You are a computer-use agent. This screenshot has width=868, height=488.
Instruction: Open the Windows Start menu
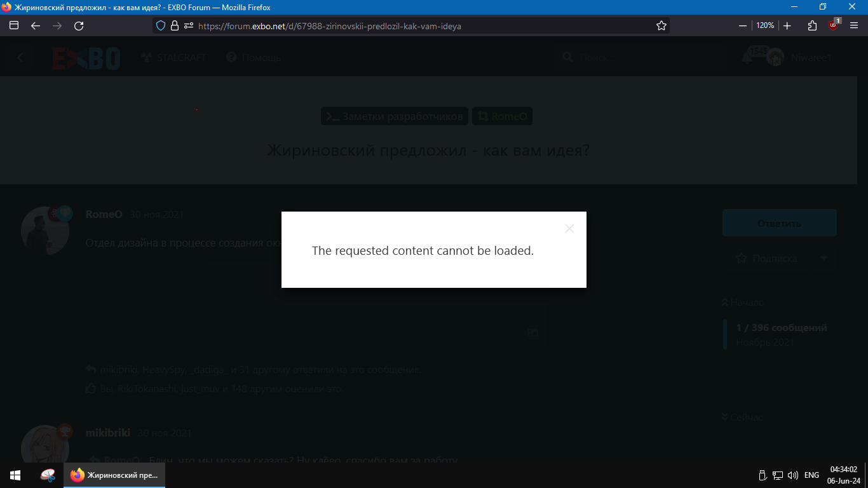[15, 475]
